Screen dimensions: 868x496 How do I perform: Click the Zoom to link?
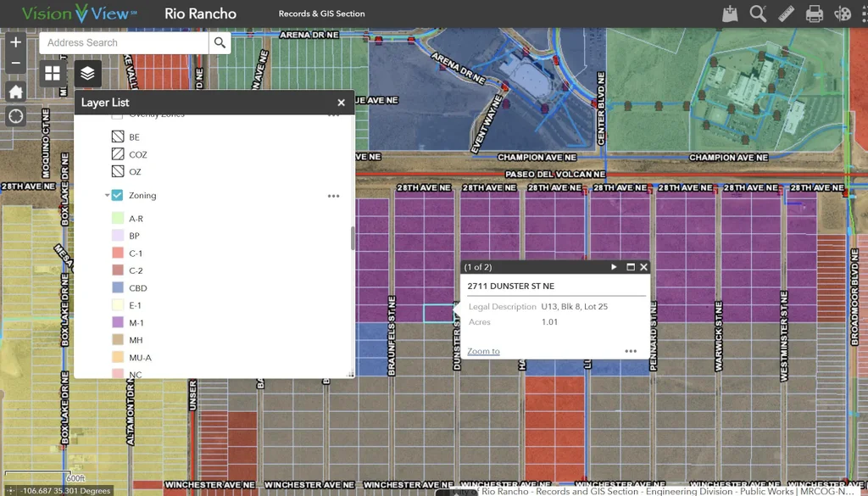(x=483, y=351)
